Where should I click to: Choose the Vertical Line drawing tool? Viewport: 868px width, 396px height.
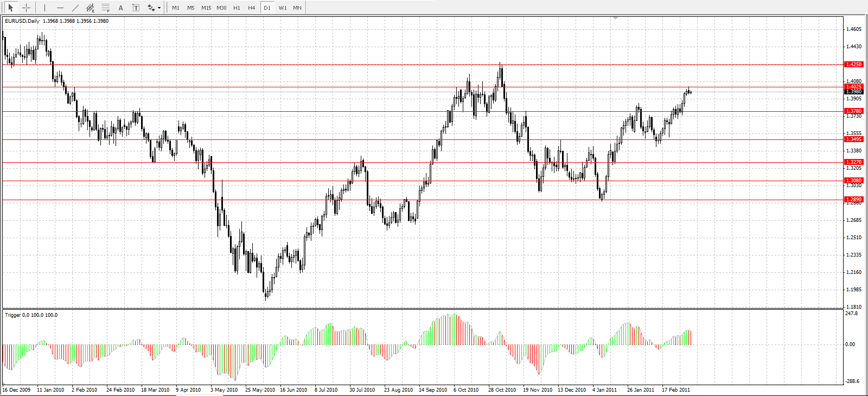(44, 8)
